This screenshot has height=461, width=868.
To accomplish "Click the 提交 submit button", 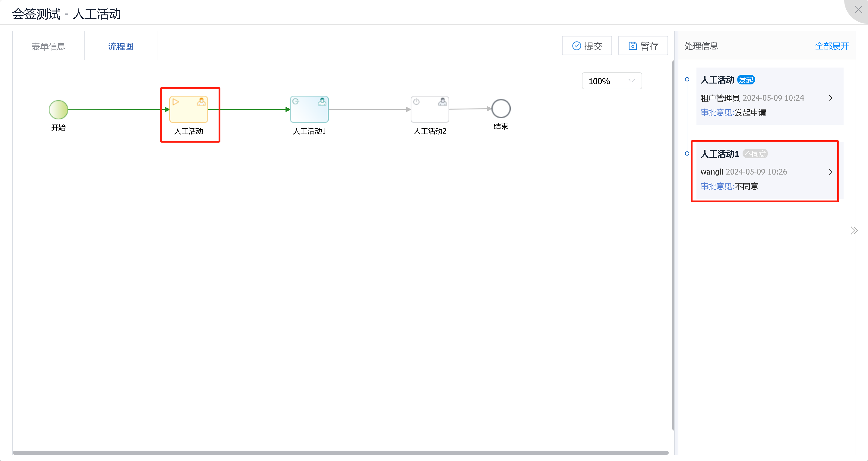I will 587,46.
